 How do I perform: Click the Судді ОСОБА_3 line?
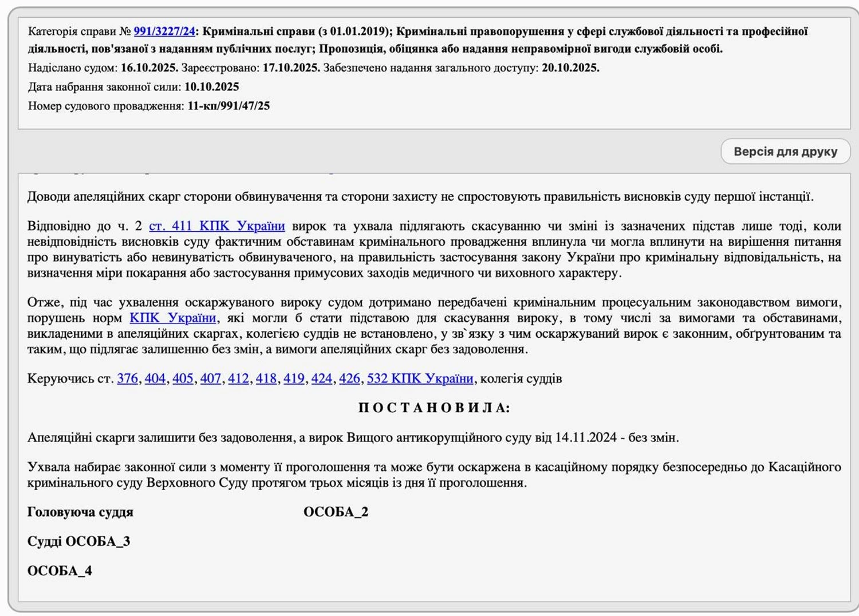pyautogui.click(x=78, y=542)
